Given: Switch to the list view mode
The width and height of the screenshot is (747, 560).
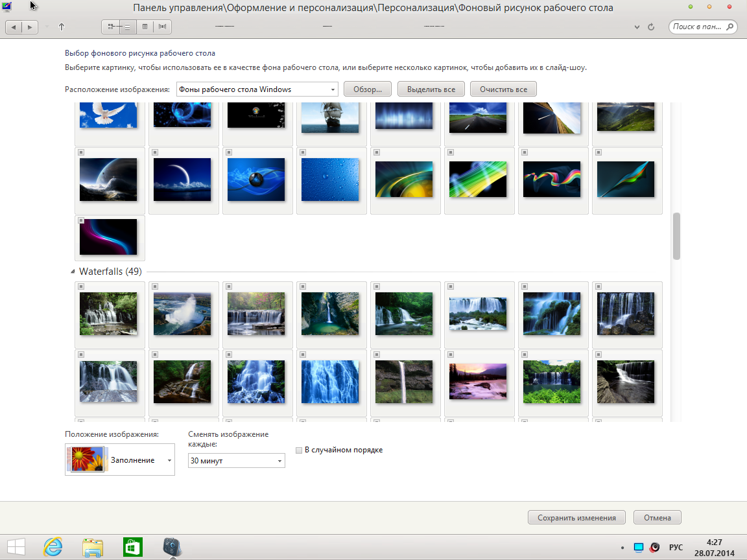Looking at the screenshot, I should [128, 27].
